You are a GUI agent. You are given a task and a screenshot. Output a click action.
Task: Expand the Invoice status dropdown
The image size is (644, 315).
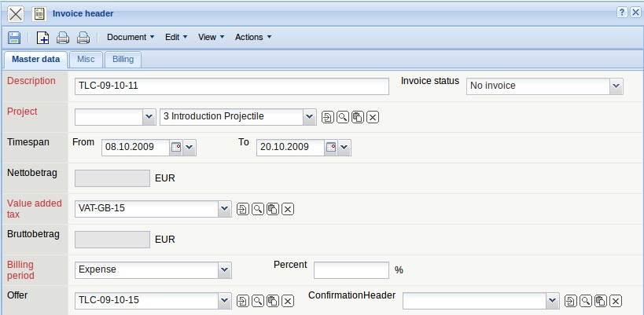(616, 86)
